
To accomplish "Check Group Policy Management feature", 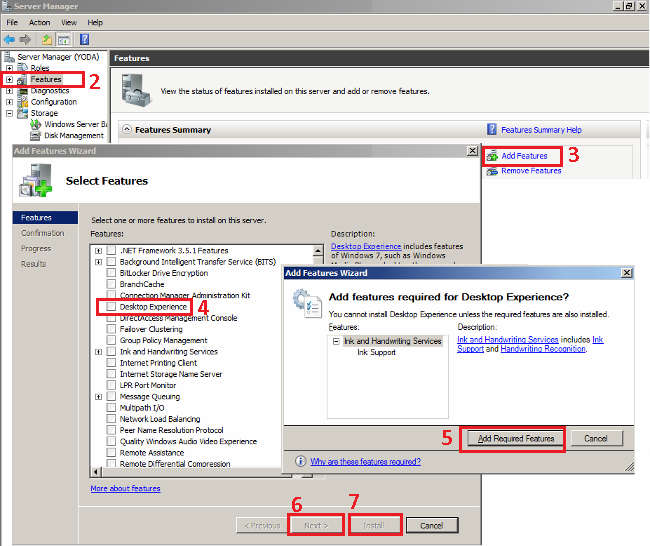I will coord(111,340).
